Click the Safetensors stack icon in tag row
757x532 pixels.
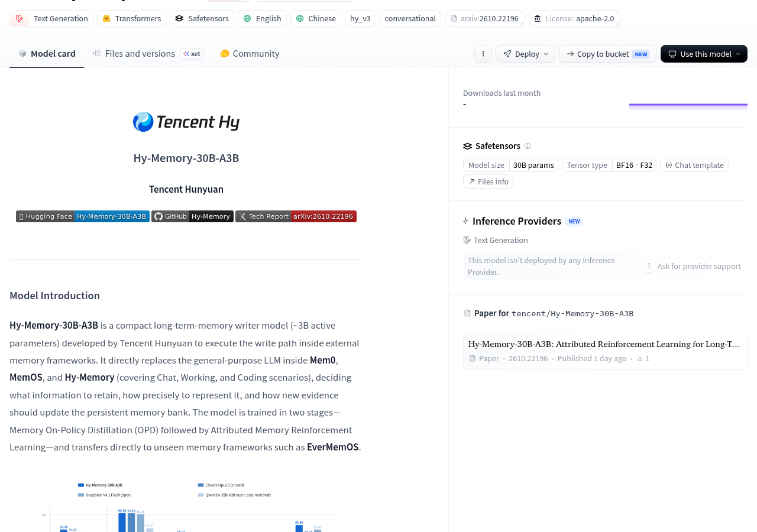pyautogui.click(x=179, y=18)
